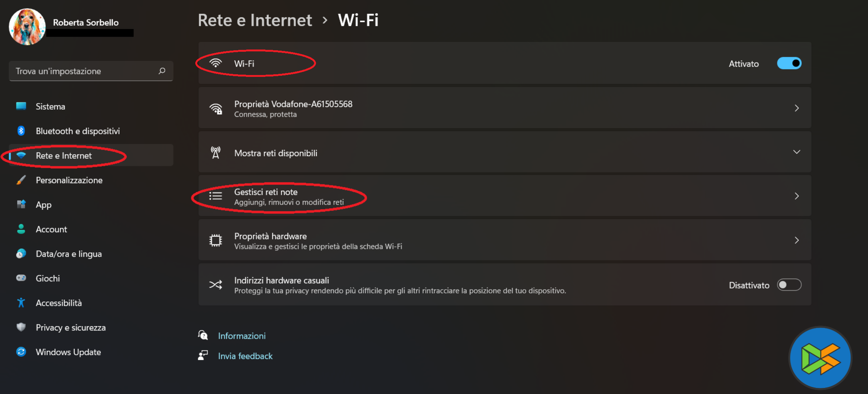Open Gestisci reti note chevron
Viewport: 868px width, 394px height.
(x=796, y=196)
